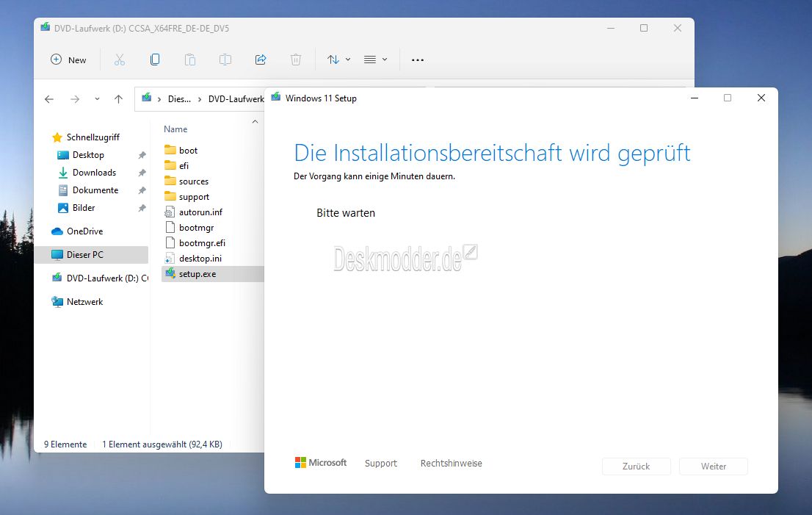Click the Delete trash icon in Explorer
Image resolution: width=812 pixels, height=515 pixels.
coord(296,60)
